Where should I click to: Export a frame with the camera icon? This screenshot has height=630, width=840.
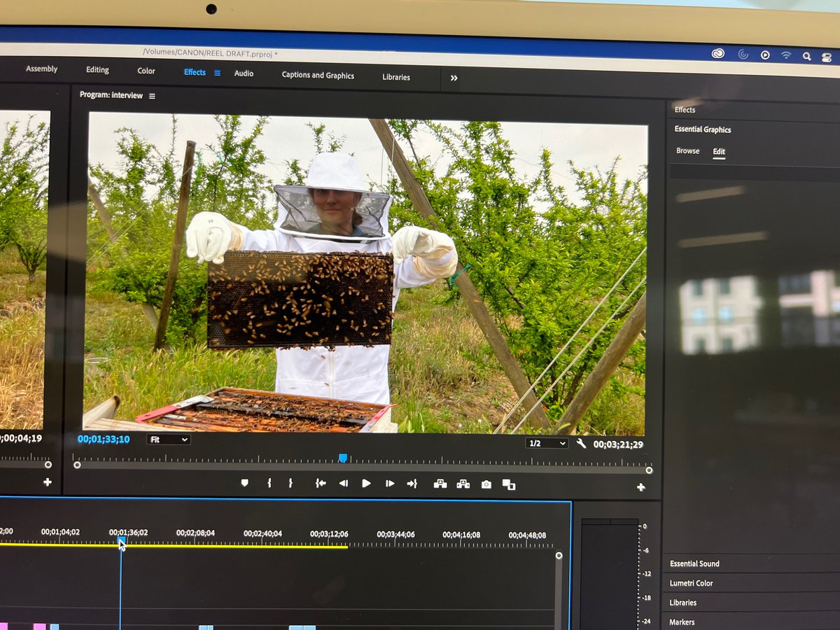[x=486, y=483]
